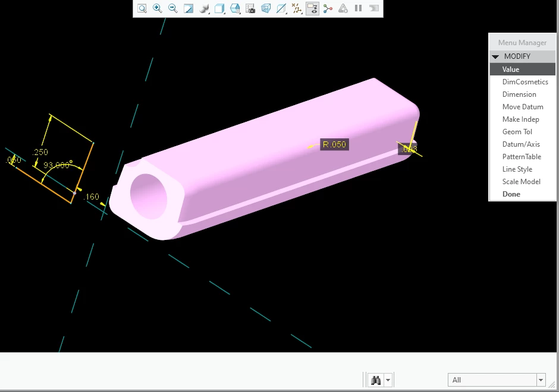Click the Refit view icon
The image size is (559, 392).
142,8
